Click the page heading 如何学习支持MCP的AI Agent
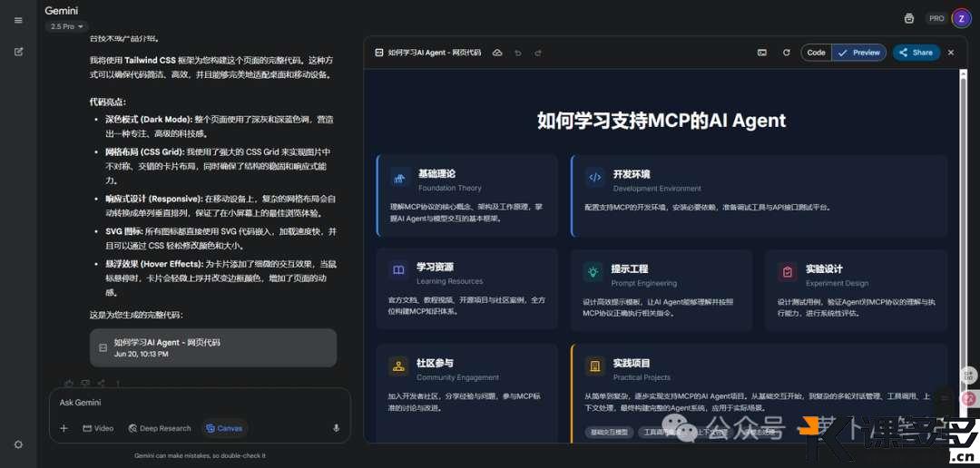Screen dimensions: 980x468 (x=661, y=121)
